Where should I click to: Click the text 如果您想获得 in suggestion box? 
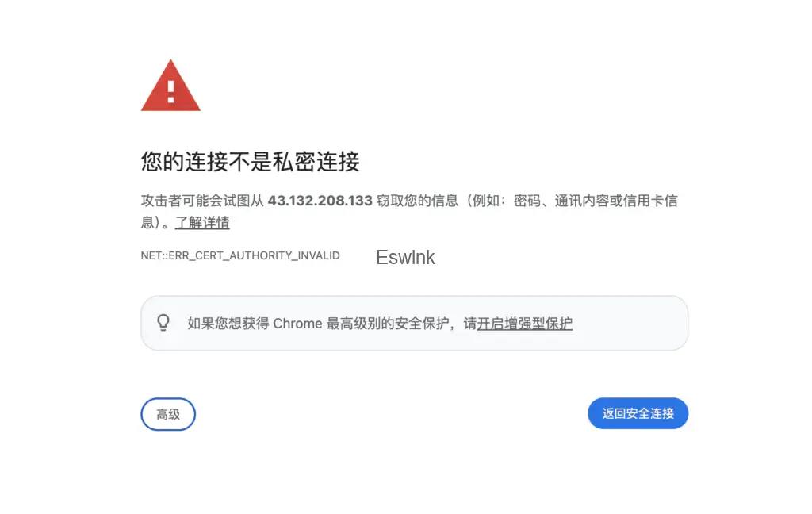click(228, 324)
